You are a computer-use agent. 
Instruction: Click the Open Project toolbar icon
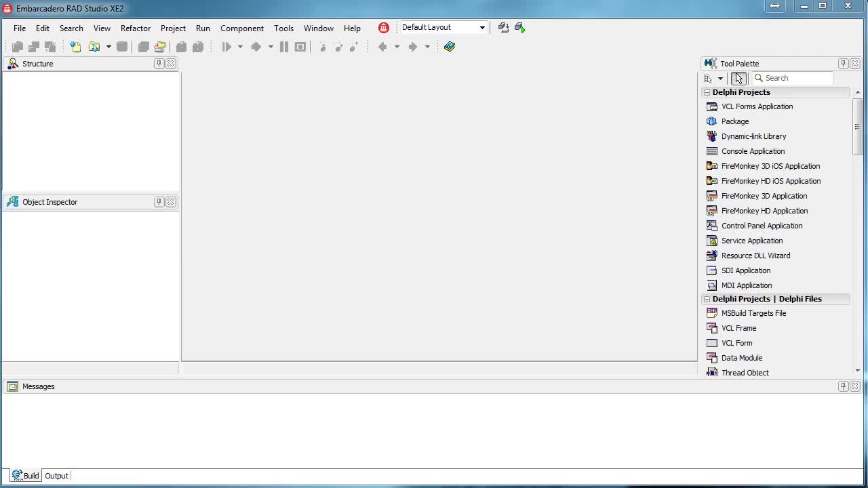tap(94, 47)
